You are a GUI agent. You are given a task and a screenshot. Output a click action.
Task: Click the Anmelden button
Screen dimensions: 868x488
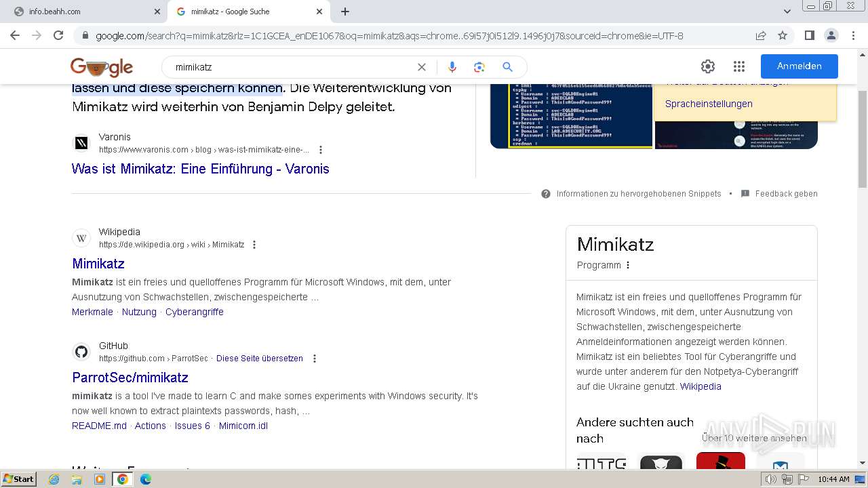pyautogui.click(x=799, y=66)
